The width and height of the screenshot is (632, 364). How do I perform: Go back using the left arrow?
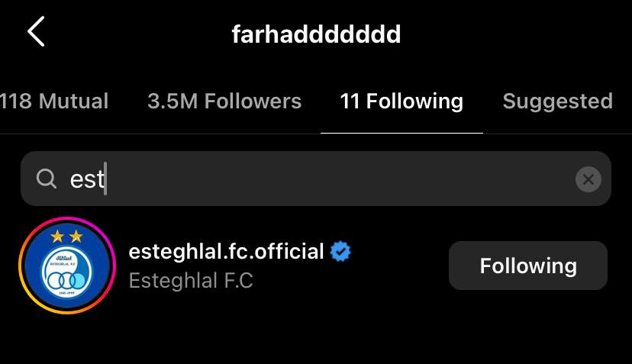coord(36,31)
